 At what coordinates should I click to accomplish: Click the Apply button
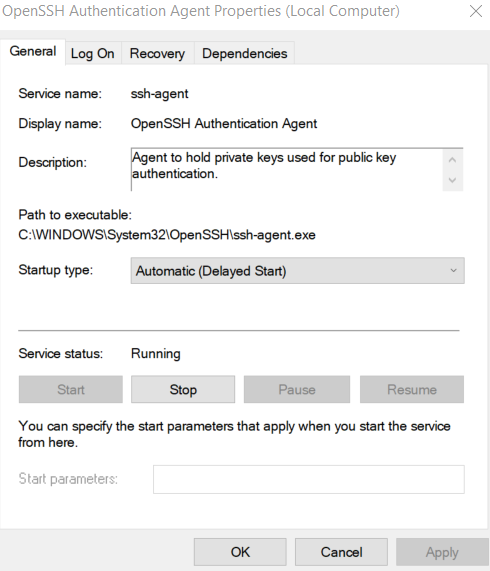coord(442,552)
